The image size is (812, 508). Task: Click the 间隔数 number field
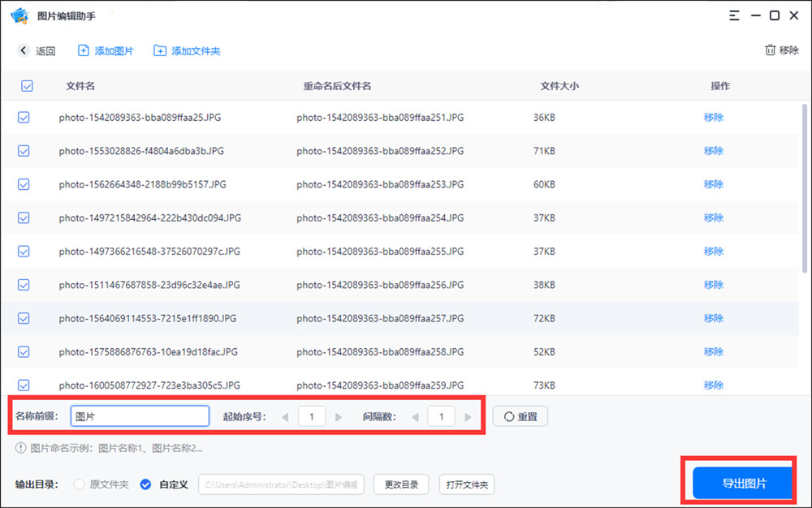coord(441,416)
